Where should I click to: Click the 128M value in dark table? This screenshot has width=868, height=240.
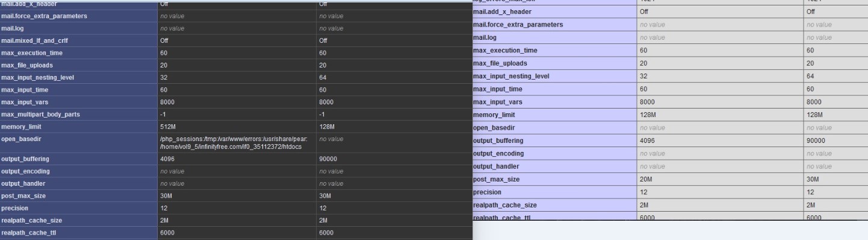327,127
